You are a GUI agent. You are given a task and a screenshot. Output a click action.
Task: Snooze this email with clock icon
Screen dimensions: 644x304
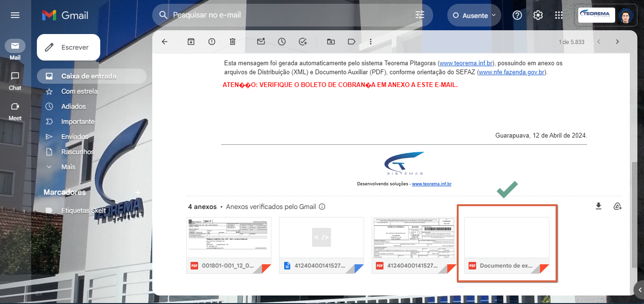pyautogui.click(x=282, y=42)
